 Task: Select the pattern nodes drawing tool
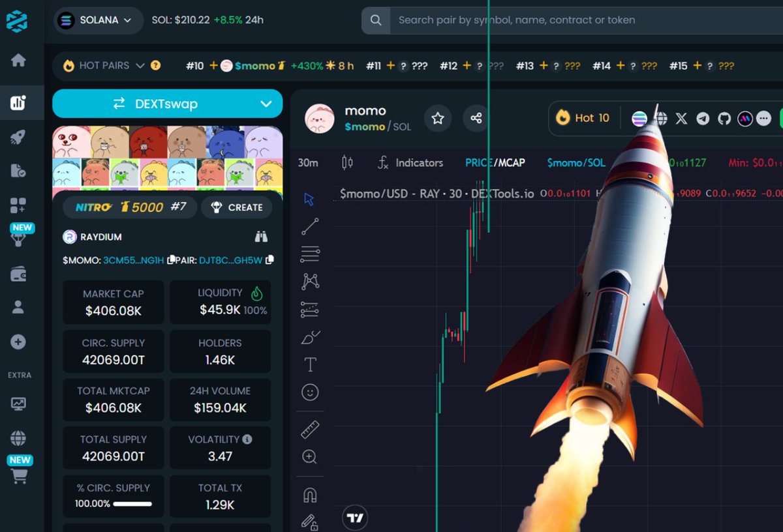(x=310, y=282)
